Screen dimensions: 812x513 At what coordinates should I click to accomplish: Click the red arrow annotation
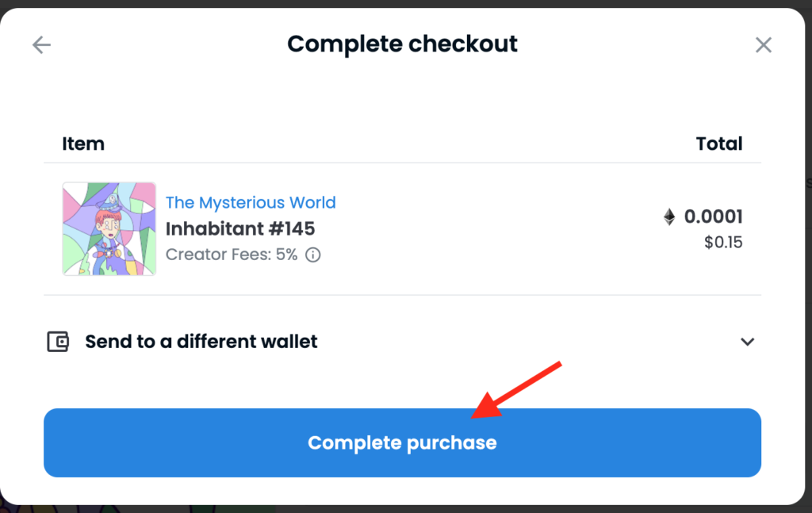(x=515, y=391)
